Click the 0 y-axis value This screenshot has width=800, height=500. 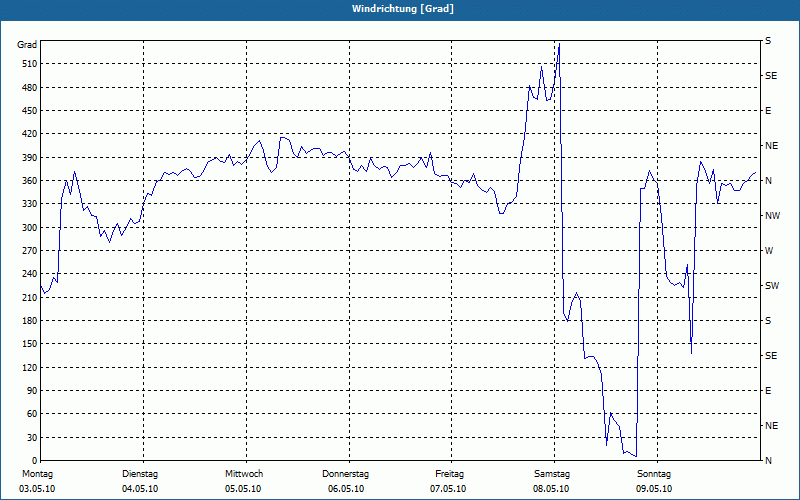coord(34,460)
